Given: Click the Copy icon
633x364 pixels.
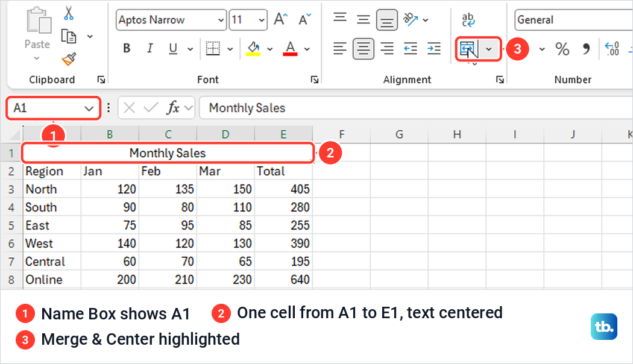Looking at the screenshot, I should (69, 36).
